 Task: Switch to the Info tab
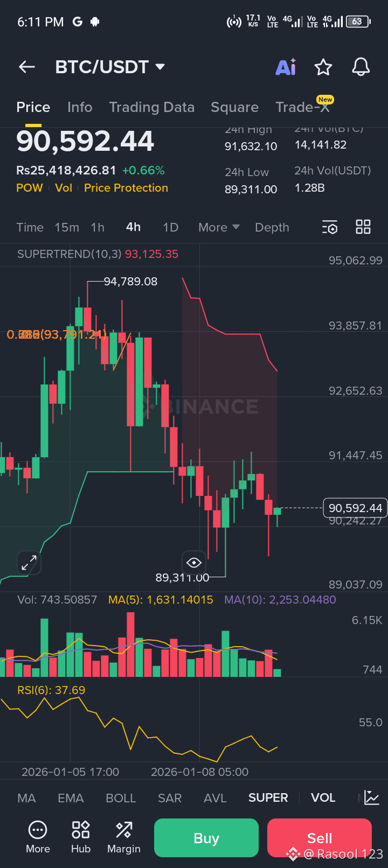[x=80, y=107]
